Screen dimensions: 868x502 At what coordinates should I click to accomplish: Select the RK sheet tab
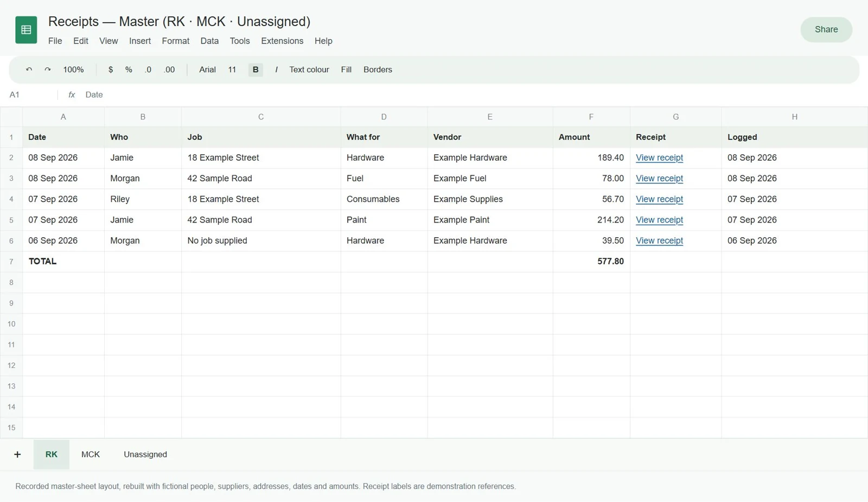(x=52, y=454)
